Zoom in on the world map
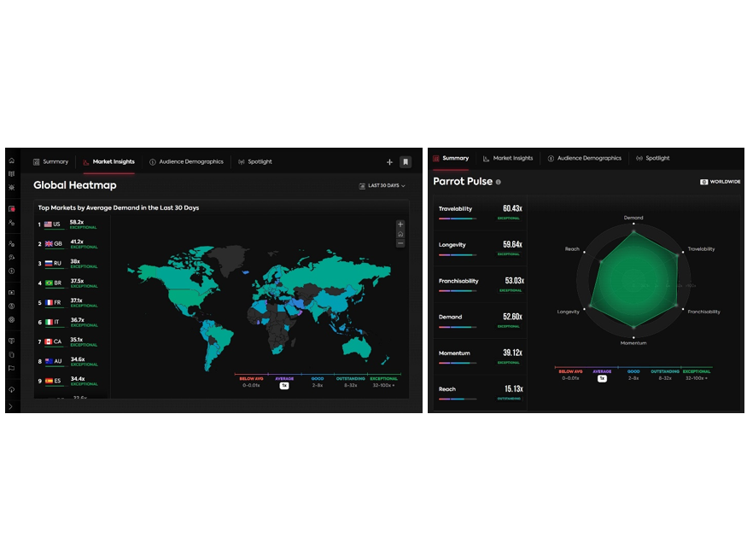Screen dimensions: 747x560 [x=400, y=225]
